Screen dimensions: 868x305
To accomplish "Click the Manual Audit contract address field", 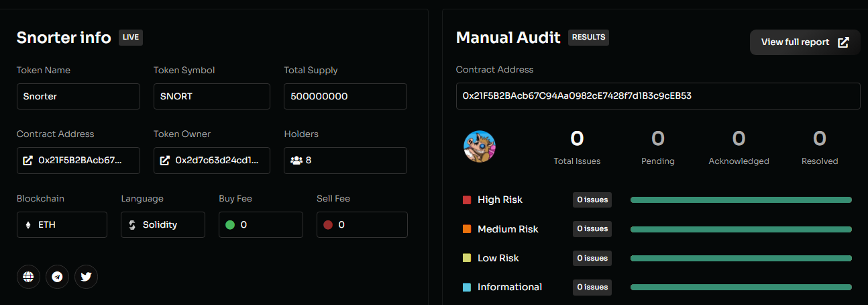I will coord(657,96).
